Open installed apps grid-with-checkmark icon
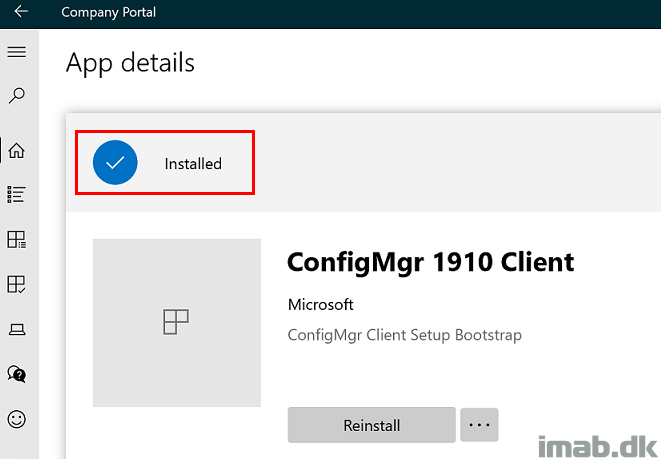Viewport: 661px width, 459px height. pos(16,284)
